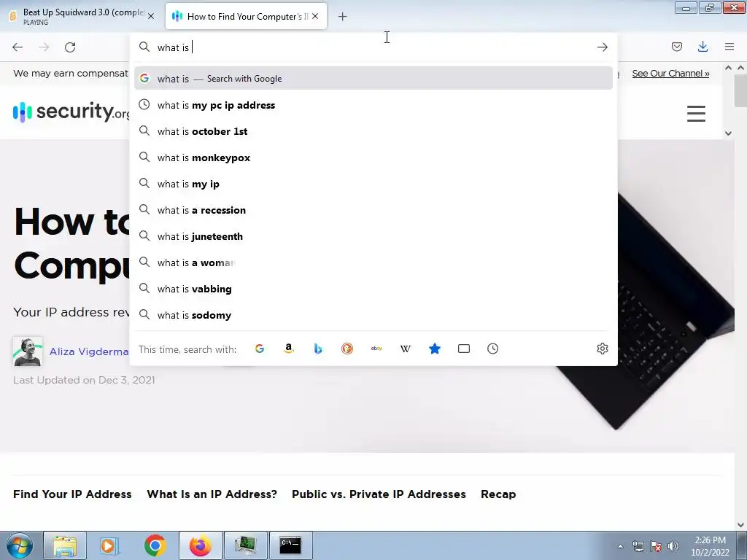
Task: Click the banner scroll-down arrow
Action: (x=728, y=133)
